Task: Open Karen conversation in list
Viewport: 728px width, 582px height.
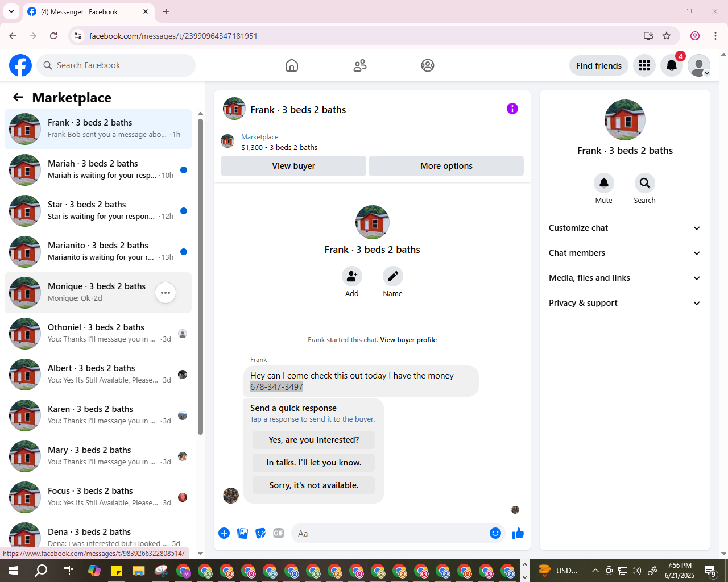Action: 98,415
